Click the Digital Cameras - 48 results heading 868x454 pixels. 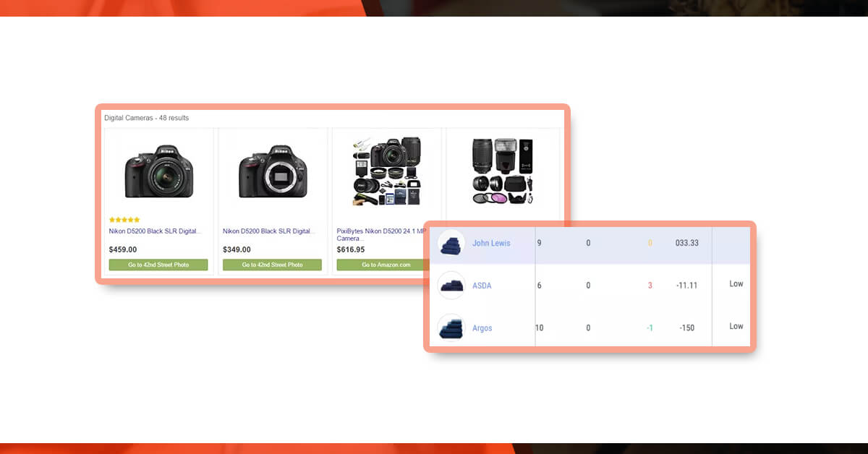tap(146, 118)
